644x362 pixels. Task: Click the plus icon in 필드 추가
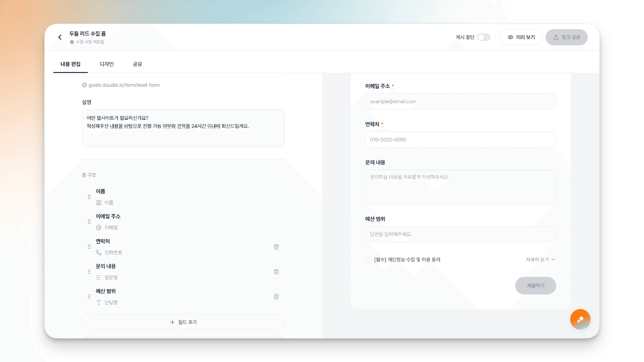click(x=172, y=322)
